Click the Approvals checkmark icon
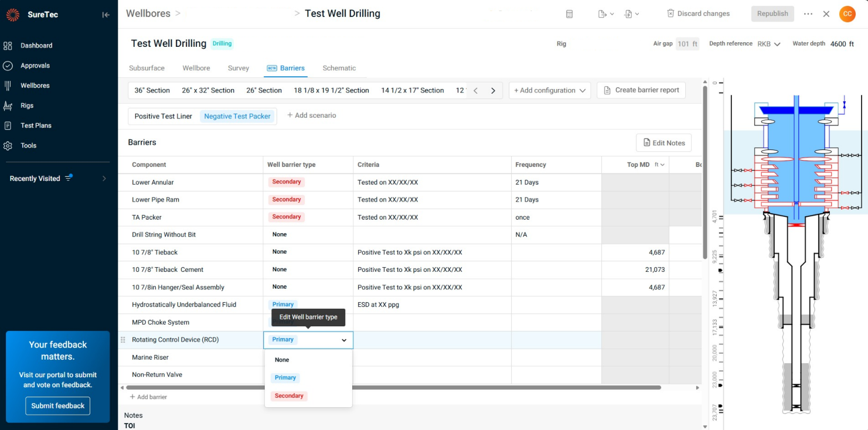 8,66
